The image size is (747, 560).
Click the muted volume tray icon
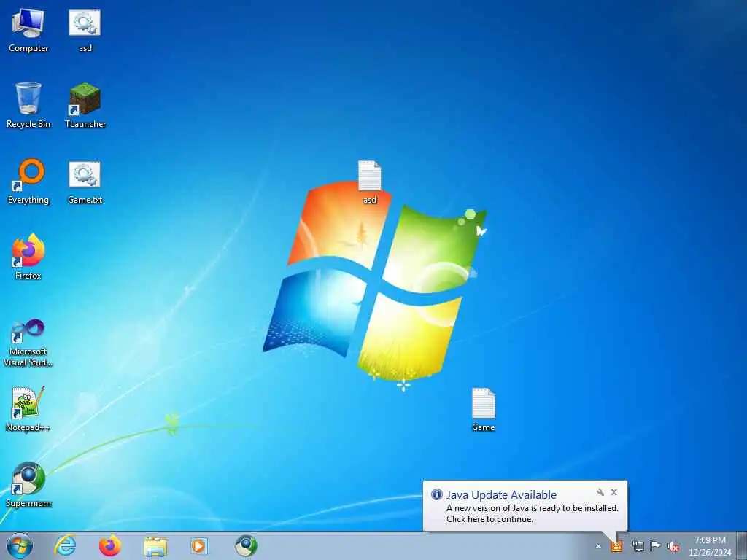tap(673, 546)
